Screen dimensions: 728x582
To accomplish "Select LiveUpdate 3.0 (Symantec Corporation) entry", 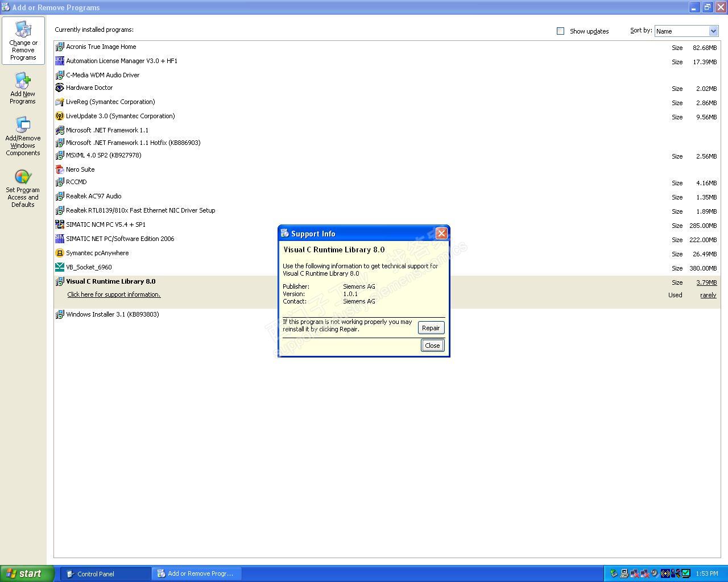I will point(387,117).
